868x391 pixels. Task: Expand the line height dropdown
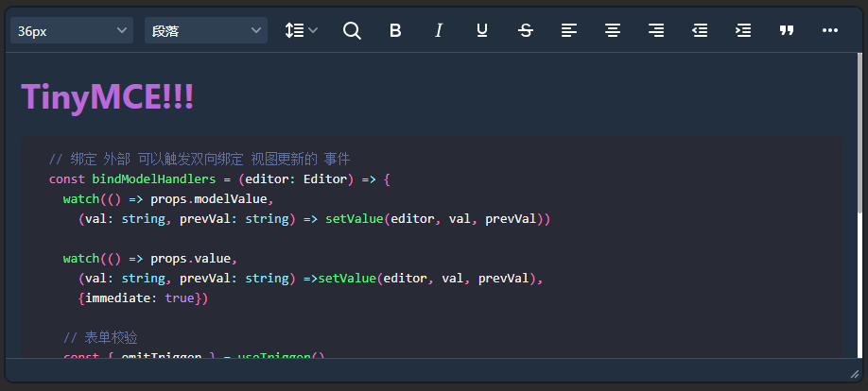[x=301, y=30]
